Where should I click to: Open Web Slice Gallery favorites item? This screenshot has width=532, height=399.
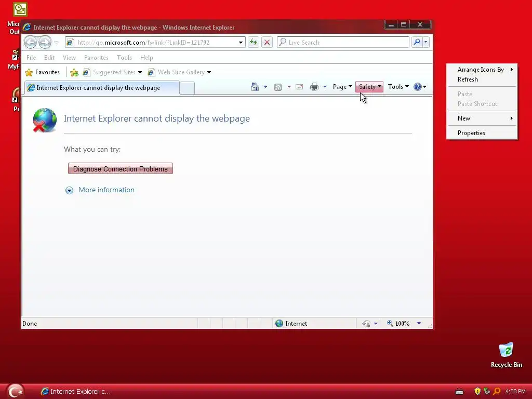tap(177, 72)
